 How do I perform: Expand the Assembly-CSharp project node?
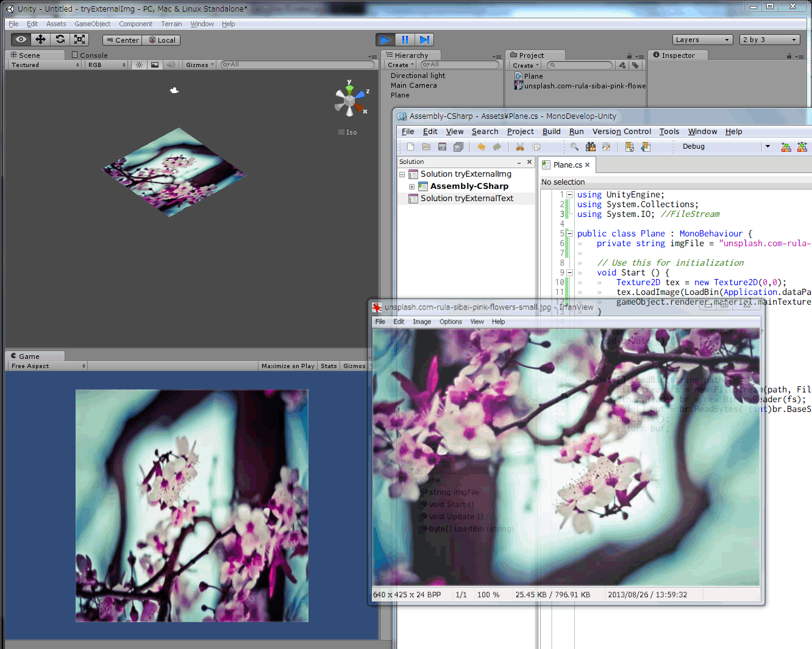coord(412,186)
